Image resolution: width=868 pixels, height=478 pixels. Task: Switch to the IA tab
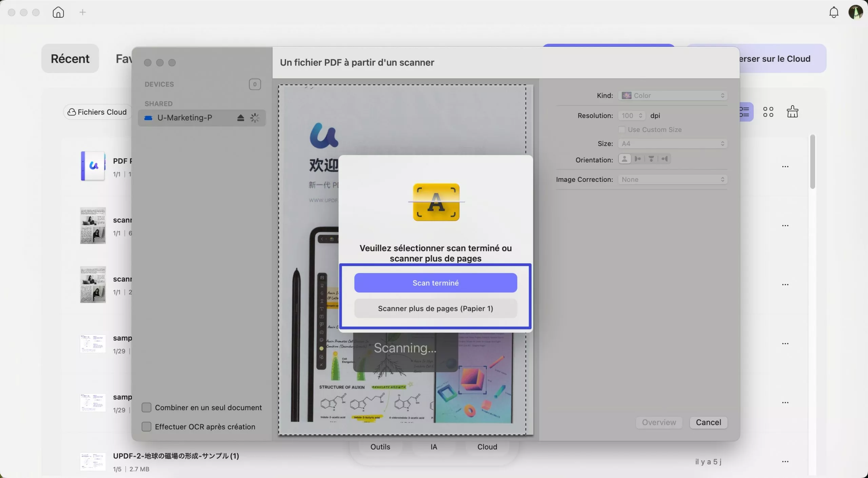(x=433, y=447)
